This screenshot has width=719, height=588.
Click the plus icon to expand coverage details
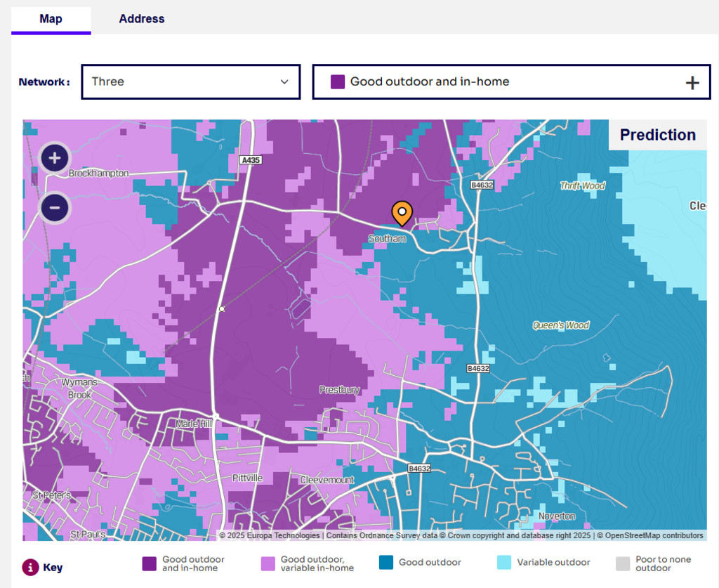[x=692, y=83]
